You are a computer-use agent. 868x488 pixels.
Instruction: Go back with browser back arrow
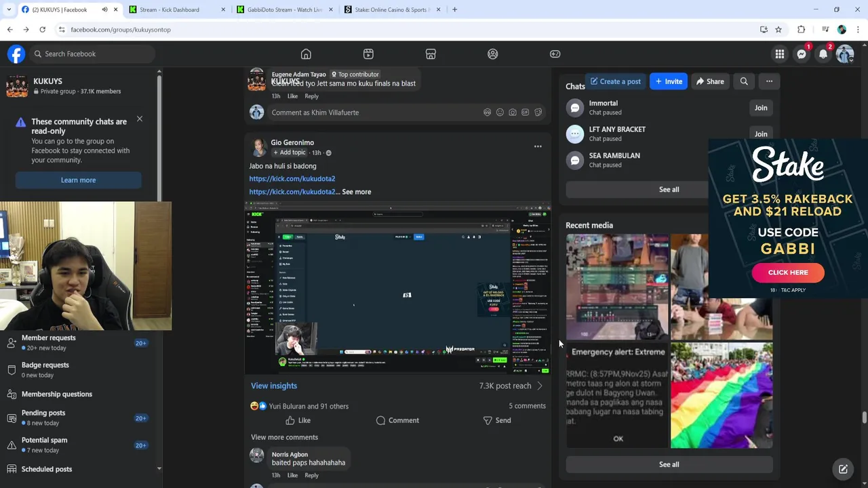9,29
